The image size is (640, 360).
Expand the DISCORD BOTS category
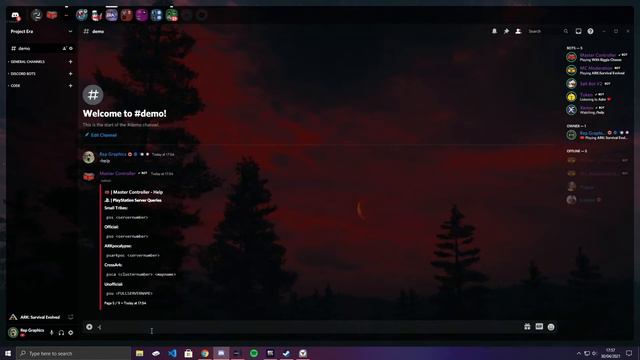23,74
